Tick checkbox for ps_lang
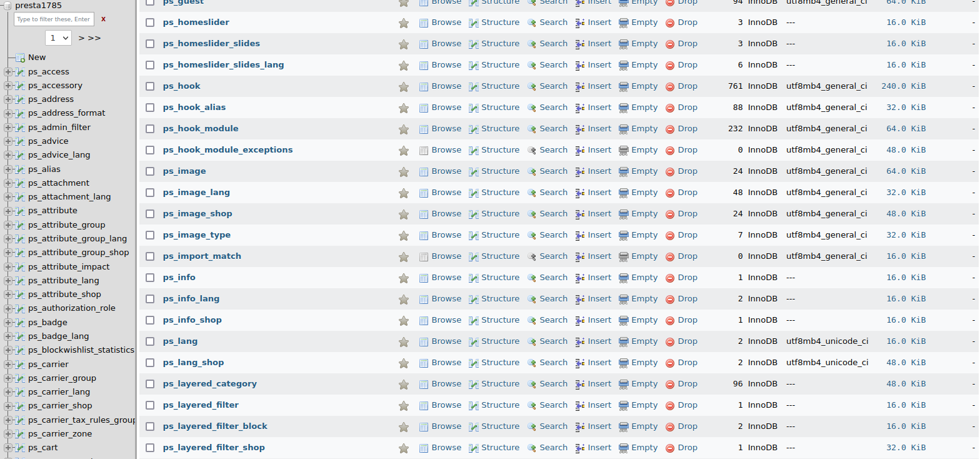This screenshot has width=980, height=459. pyautogui.click(x=150, y=341)
